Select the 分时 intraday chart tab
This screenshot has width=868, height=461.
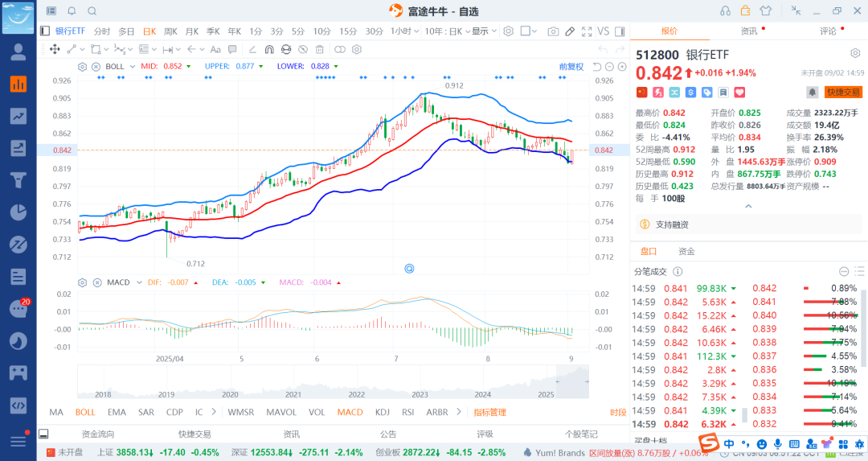[x=102, y=31]
